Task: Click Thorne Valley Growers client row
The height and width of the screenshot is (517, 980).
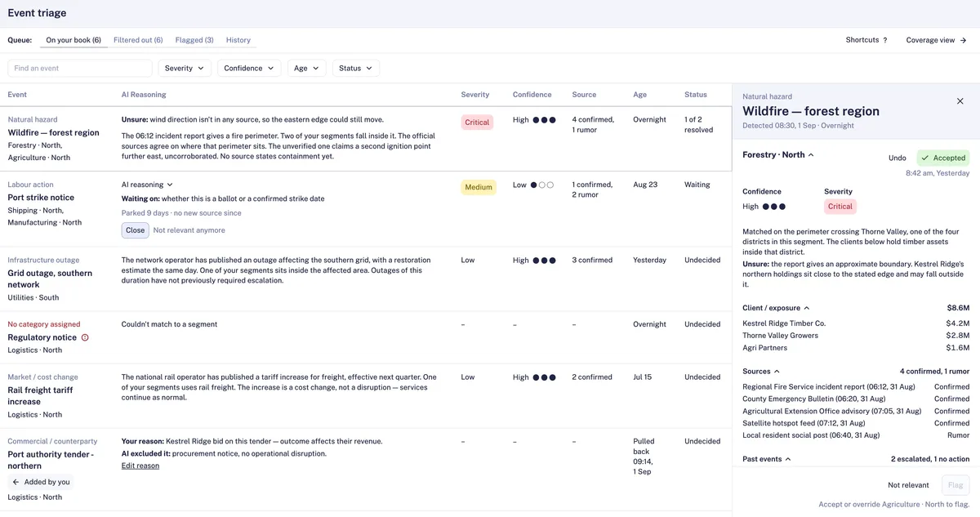Action: click(856, 336)
